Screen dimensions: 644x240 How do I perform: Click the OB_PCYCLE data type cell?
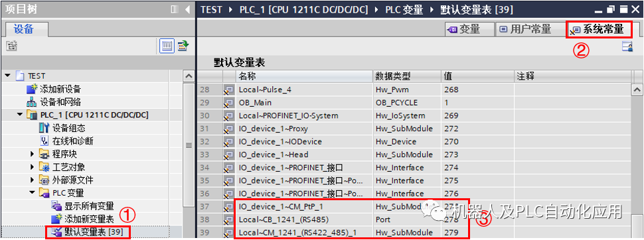[407, 103]
